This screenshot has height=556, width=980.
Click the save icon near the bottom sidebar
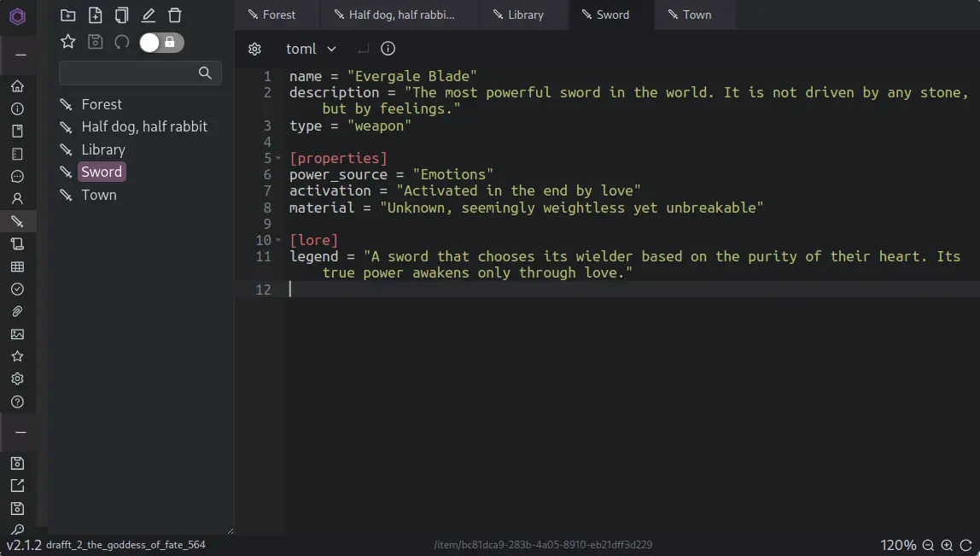click(x=17, y=462)
